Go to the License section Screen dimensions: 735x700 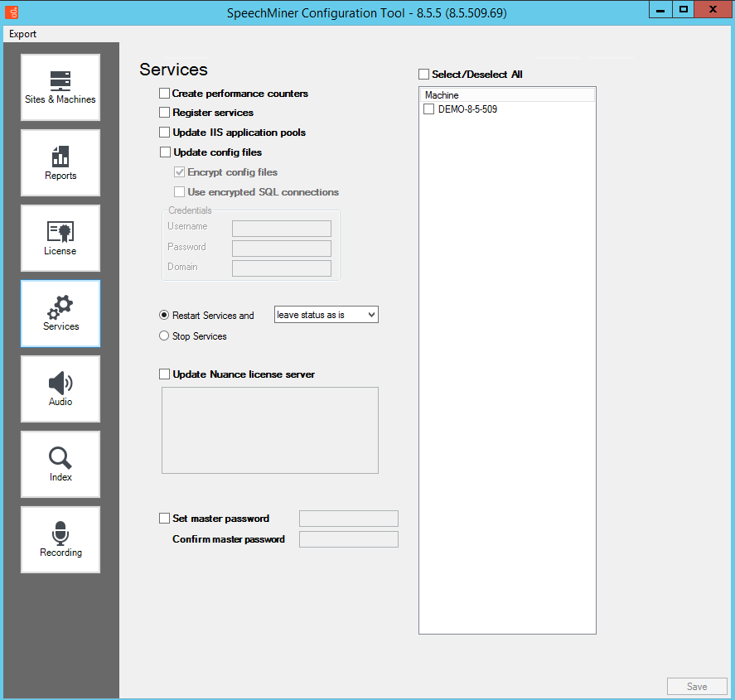pyautogui.click(x=60, y=239)
